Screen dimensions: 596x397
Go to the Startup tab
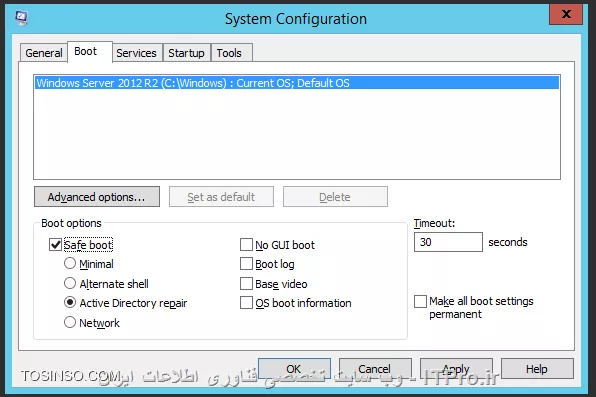(186, 53)
